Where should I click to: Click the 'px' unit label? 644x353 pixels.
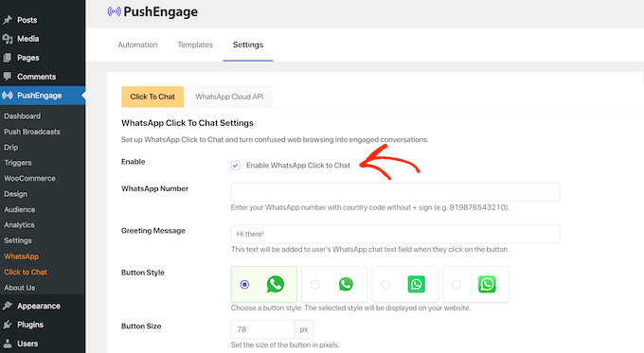304,329
